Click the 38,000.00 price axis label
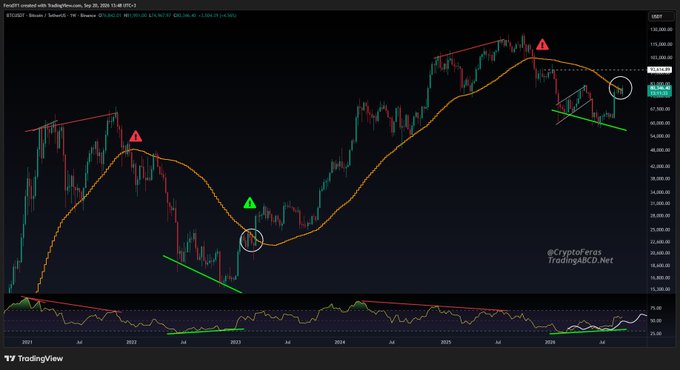The height and width of the screenshot is (370, 680). pyautogui.click(x=660, y=178)
